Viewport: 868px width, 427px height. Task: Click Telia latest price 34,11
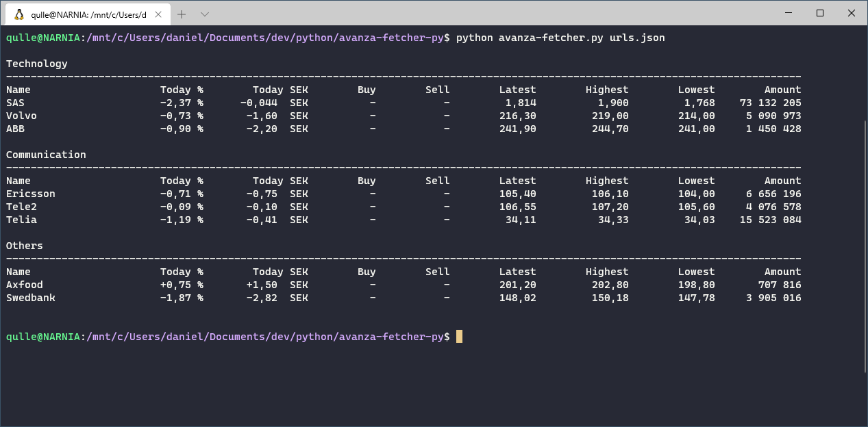pyautogui.click(x=521, y=220)
